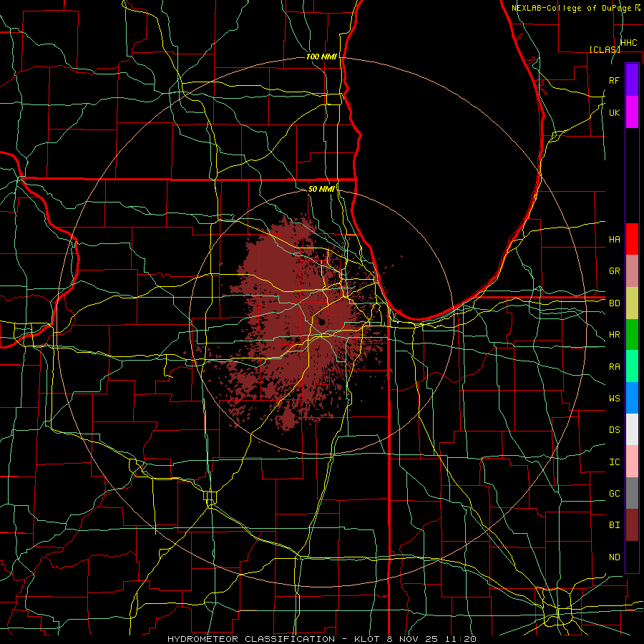Click the HA red legend swatch

[x=632, y=239]
